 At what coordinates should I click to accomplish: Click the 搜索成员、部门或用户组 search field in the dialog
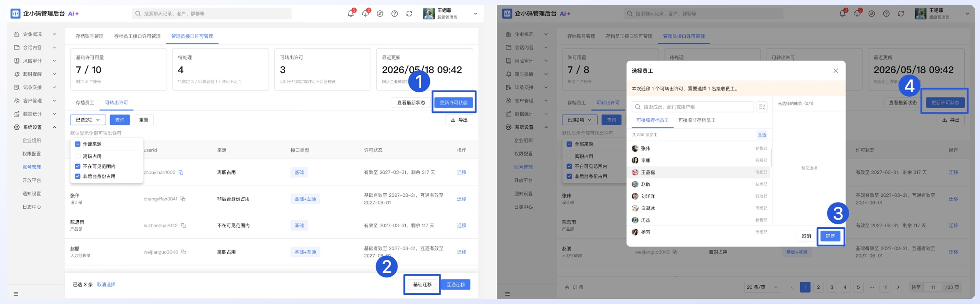(693, 107)
